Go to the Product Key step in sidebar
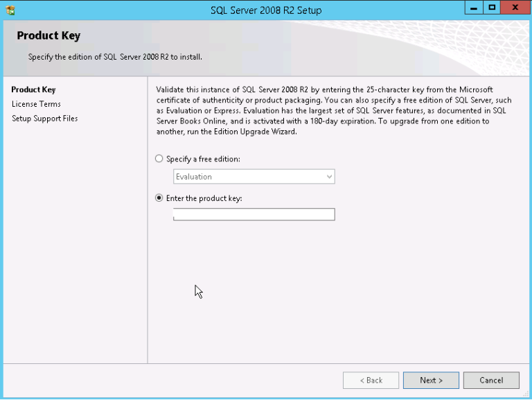 click(33, 89)
